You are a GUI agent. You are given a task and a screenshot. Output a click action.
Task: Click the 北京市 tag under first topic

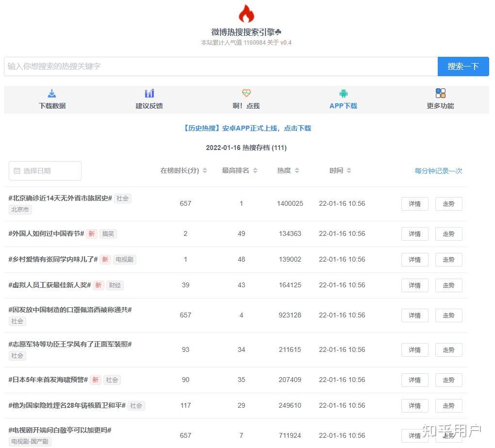(x=20, y=210)
